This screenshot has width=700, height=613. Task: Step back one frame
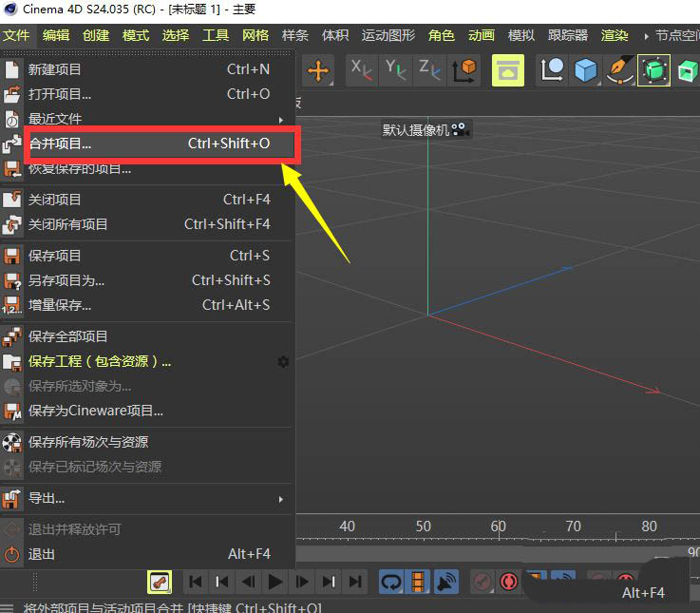point(248,582)
